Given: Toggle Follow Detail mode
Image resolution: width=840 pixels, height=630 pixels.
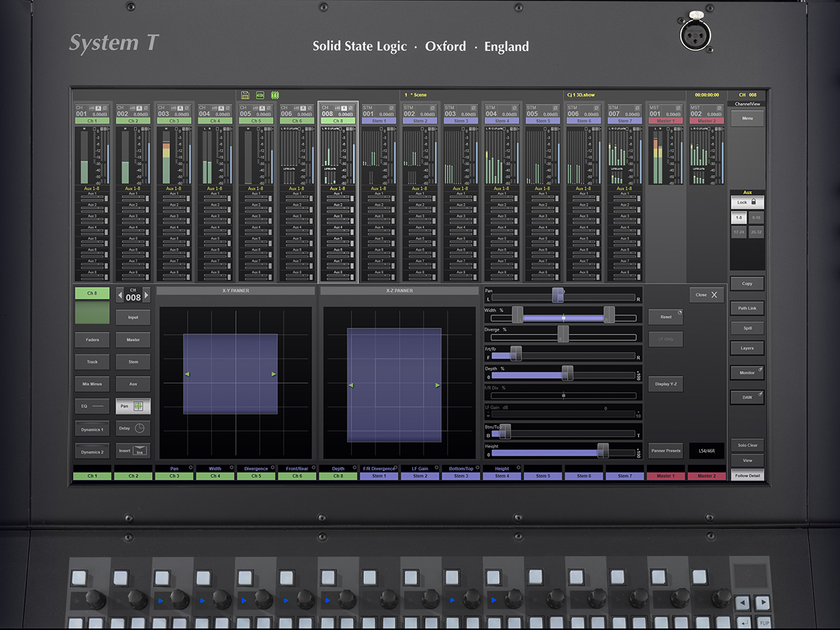Looking at the screenshot, I should [746, 475].
